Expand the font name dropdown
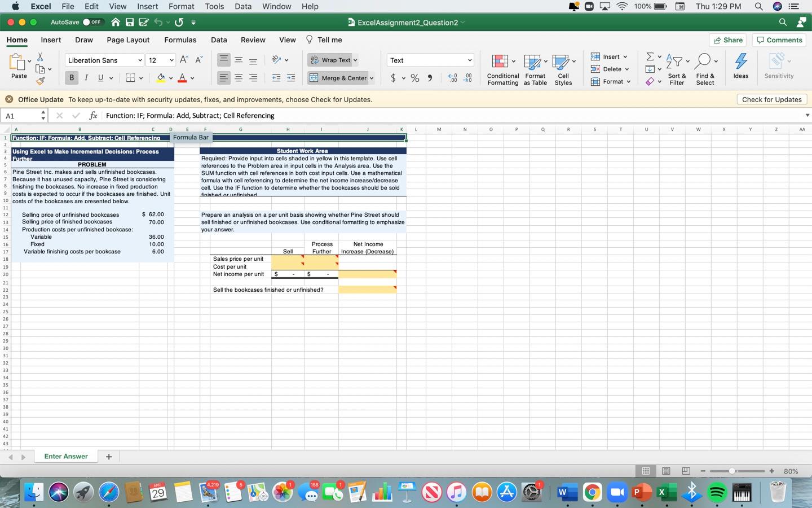The height and width of the screenshot is (508, 812). 140,60
